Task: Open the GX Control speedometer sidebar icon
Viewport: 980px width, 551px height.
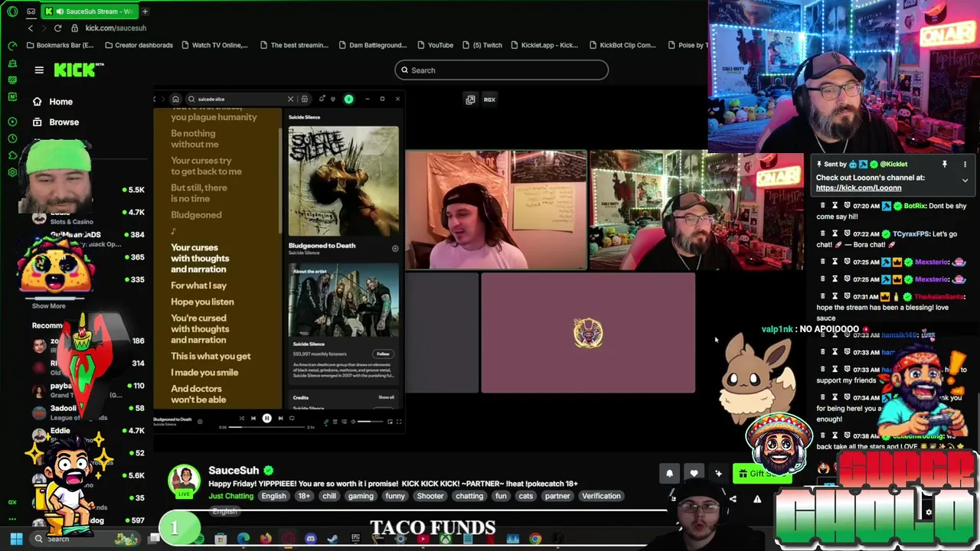Action: point(12,46)
